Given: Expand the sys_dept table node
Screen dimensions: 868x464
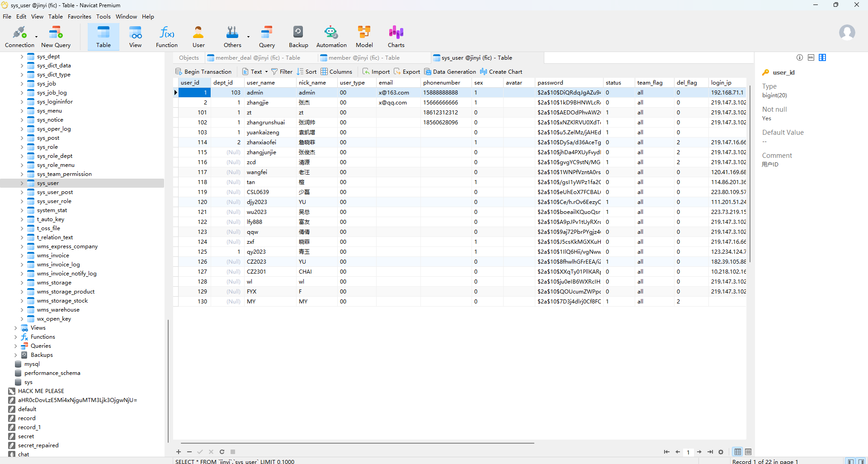Looking at the screenshot, I should tap(22, 57).
